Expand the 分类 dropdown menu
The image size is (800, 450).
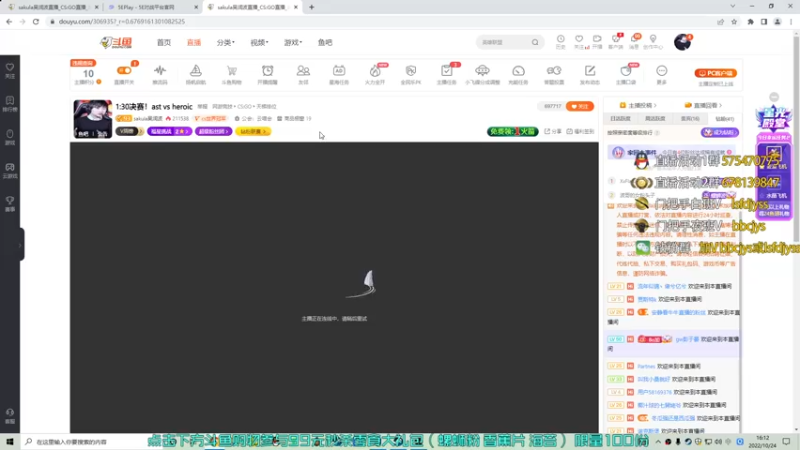point(226,42)
